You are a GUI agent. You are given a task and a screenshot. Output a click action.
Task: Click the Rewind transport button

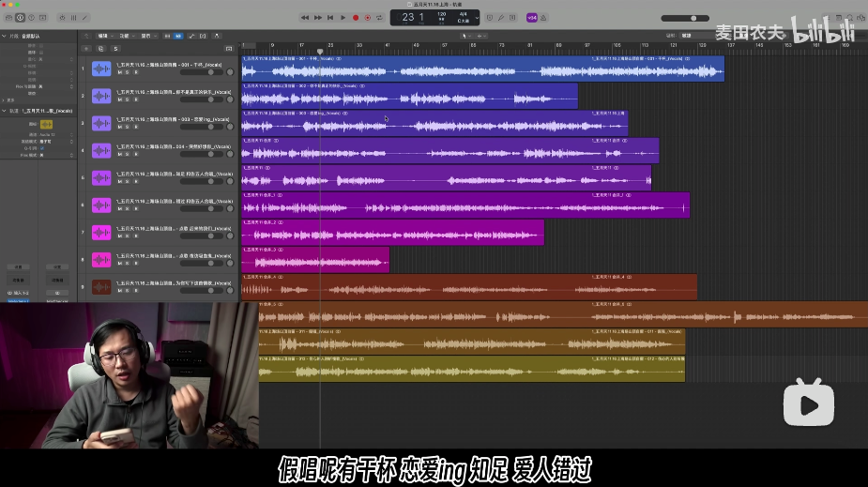305,18
